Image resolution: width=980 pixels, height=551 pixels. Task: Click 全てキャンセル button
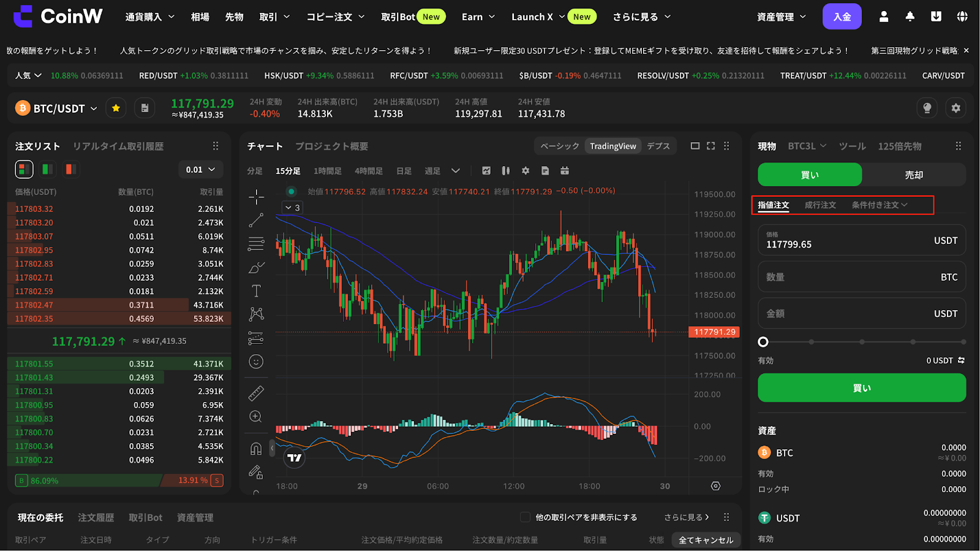[706, 540]
